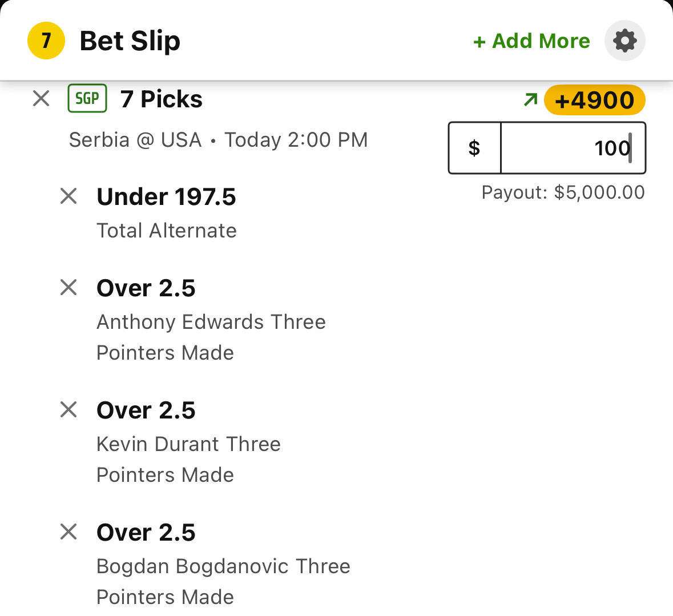Viewport: 673px width, 616px height.
Task: Focus the wager amount input field
Action: [573, 148]
